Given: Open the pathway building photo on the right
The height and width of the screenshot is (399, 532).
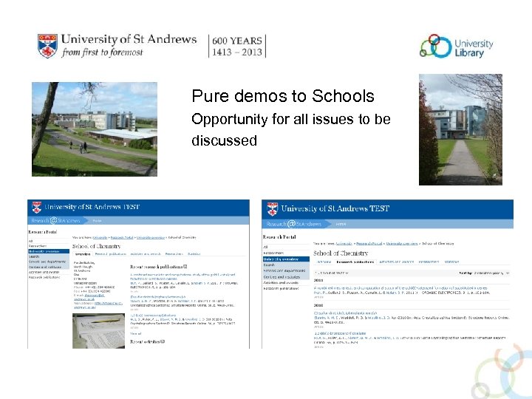Looking at the screenshot, I should (460, 129).
